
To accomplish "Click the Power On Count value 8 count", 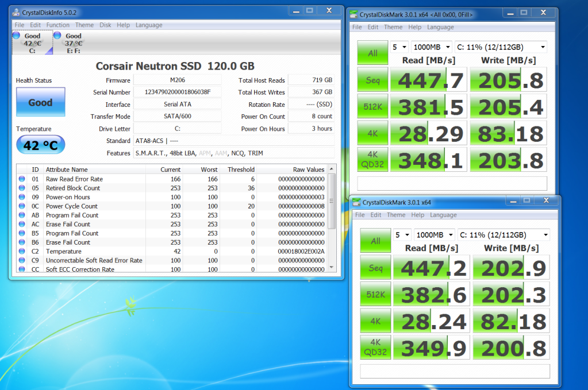I will pos(311,117).
